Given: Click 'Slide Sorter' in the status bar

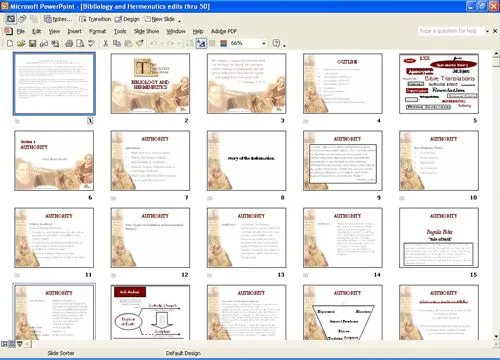Looking at the screenshot, I should 61,353.
